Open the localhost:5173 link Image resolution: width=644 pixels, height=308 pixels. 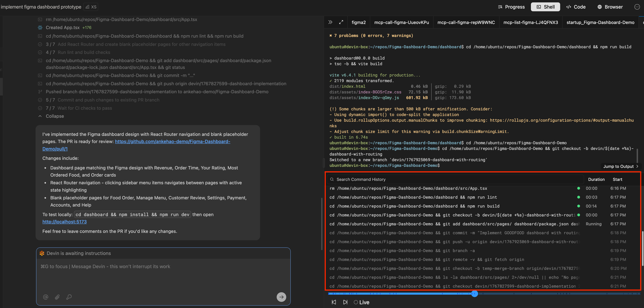[65, 222]
